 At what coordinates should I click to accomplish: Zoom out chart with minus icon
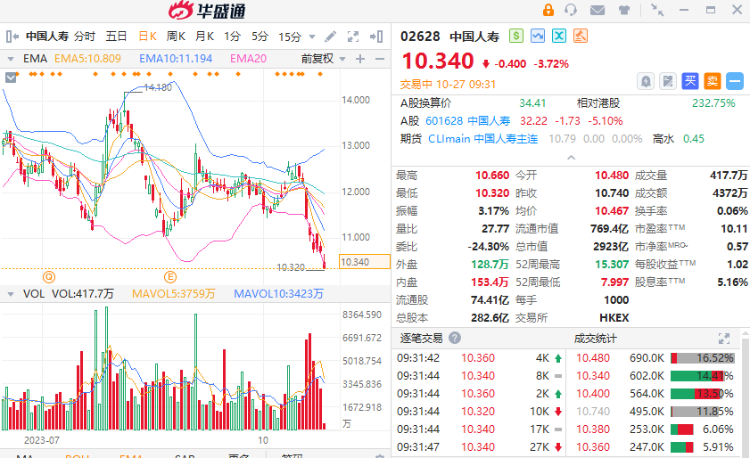[x=380, y=59]
